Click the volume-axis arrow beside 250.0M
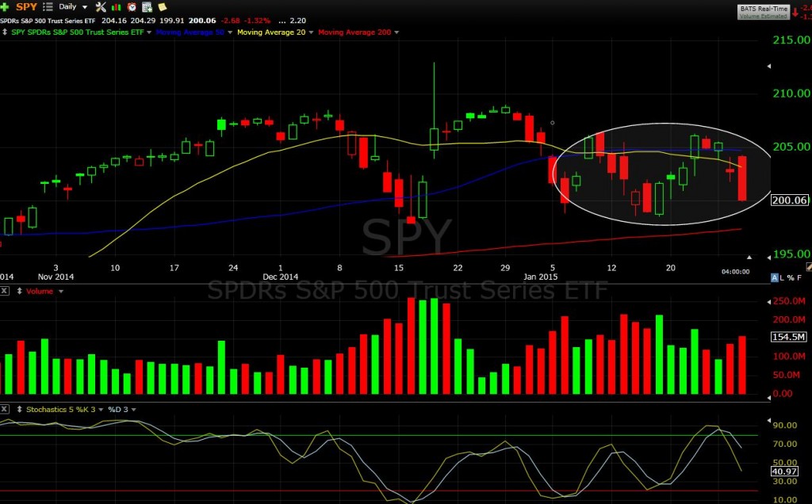The width and height of the screenshot is (812, 504). coord(768,302)
